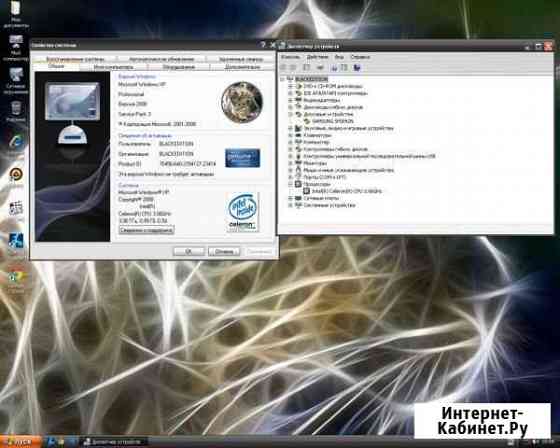The image size is (560, 448).
Task: Click the Back arrow in Device Manager toolbar
Action: pos(283,68)
